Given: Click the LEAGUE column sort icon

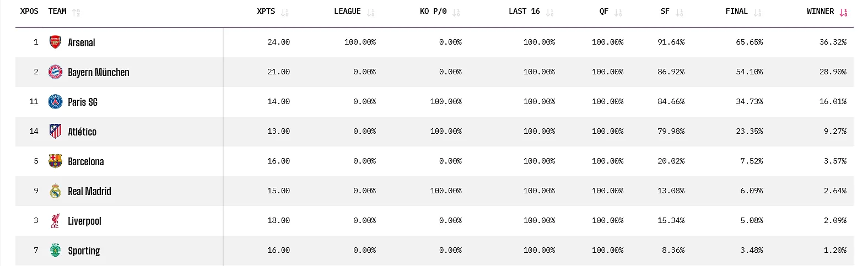Looking at the screenshot, I should [370, 12].
